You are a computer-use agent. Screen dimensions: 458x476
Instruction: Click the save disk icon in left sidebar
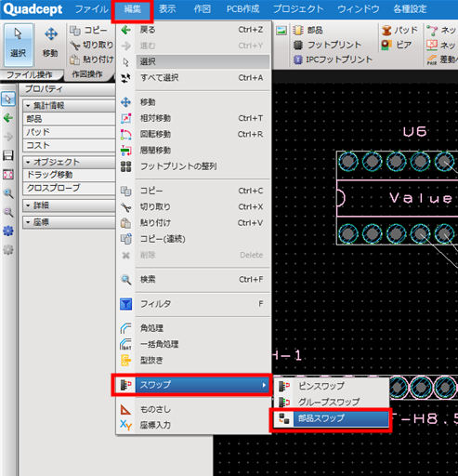(x=8, y=155)
